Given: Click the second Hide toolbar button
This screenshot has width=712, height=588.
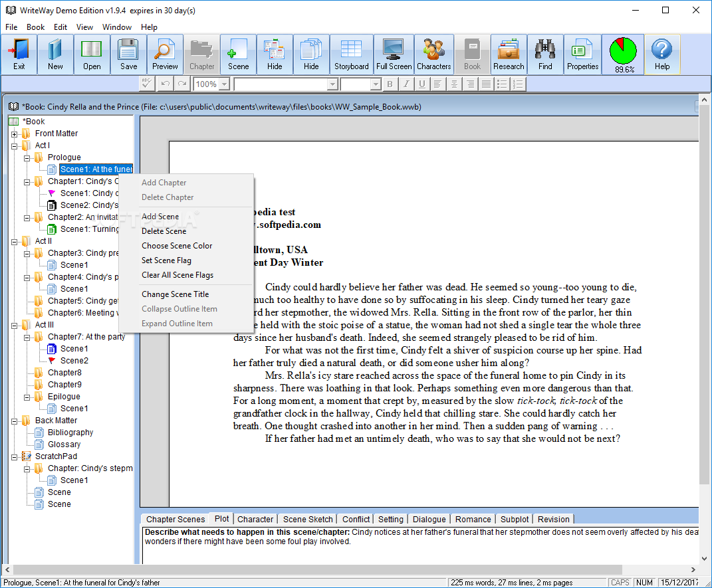Looking at the screenshot, I should click(x=311, y=54).
